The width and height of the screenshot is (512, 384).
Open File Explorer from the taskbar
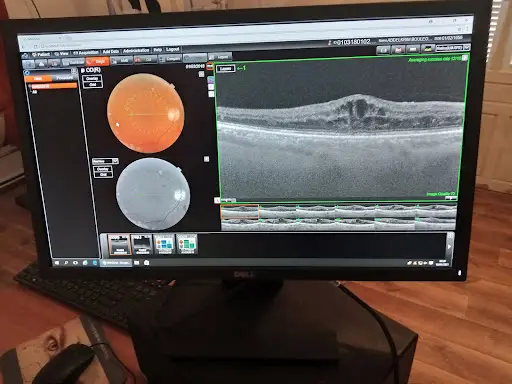click(137, 263)
